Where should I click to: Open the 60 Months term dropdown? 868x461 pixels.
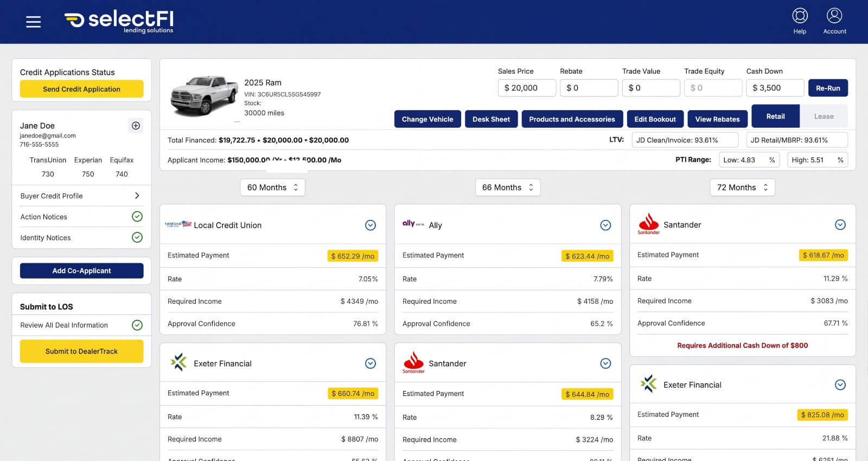272,187
